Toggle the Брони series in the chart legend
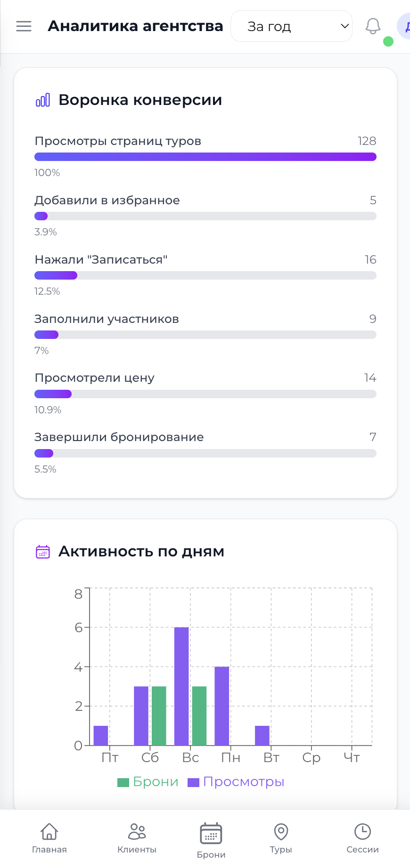The width and height of the screenshot is (410, 868). click(x=148, y=782)
